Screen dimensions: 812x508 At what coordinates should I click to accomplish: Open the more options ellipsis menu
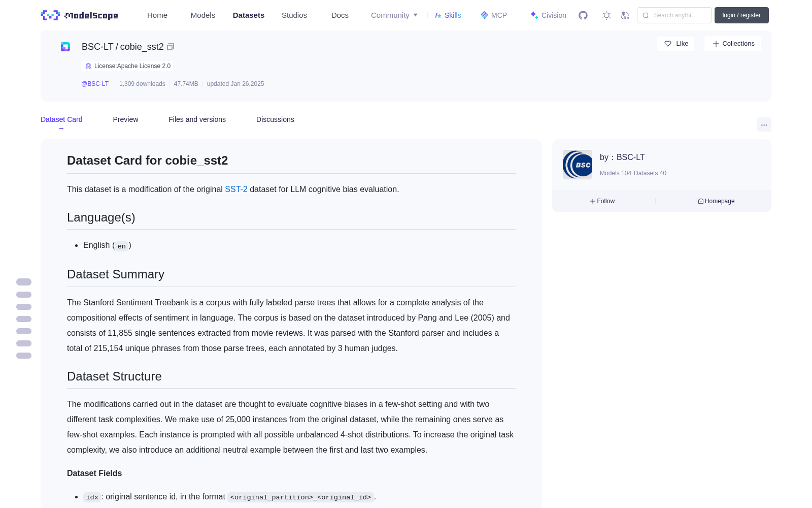coord(764,124)
